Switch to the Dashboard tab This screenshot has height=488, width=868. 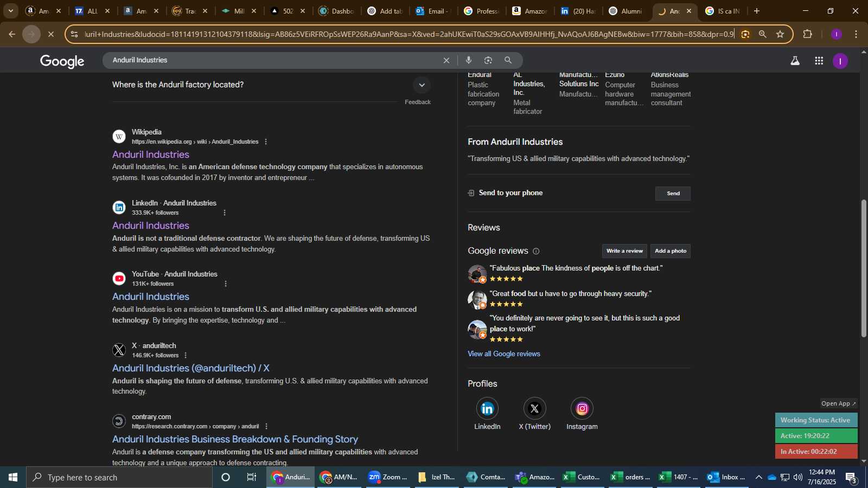pyautogui.click(x=336, y=11)
